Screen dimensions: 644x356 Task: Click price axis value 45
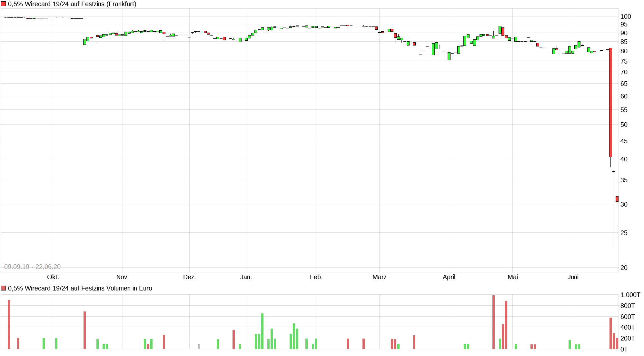[x=624, y=141]
